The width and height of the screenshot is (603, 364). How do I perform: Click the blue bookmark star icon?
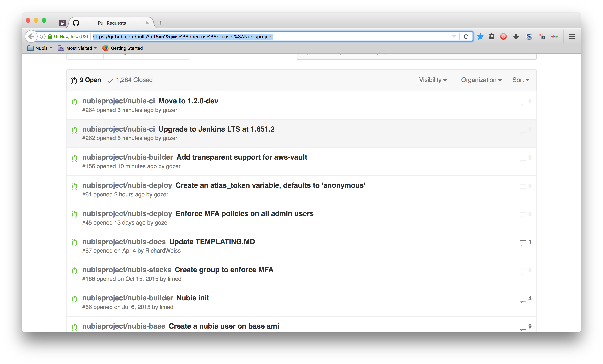[480, 36]
